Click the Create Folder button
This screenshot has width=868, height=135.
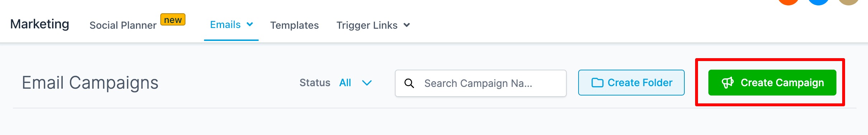point(631,83)
